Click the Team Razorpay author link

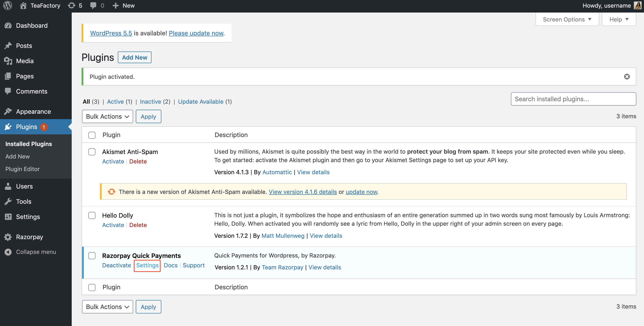click(x=283, y=267)
